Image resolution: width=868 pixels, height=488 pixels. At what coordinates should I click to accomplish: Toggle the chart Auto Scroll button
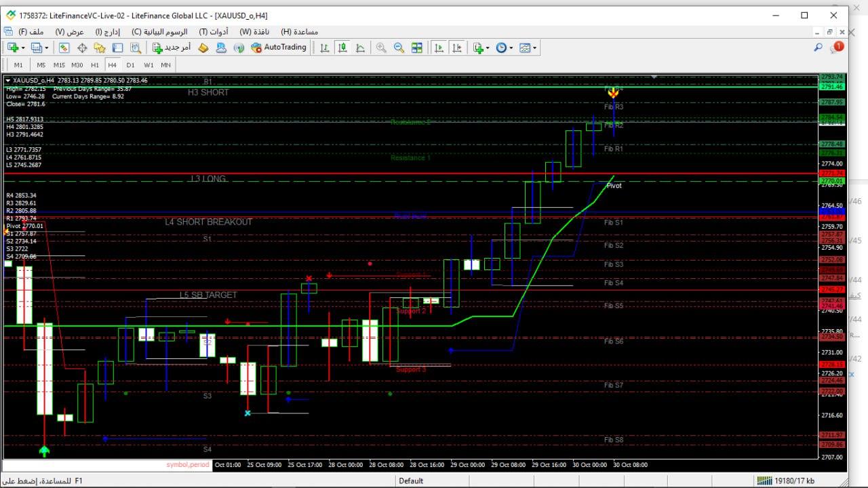click(439, 48)
